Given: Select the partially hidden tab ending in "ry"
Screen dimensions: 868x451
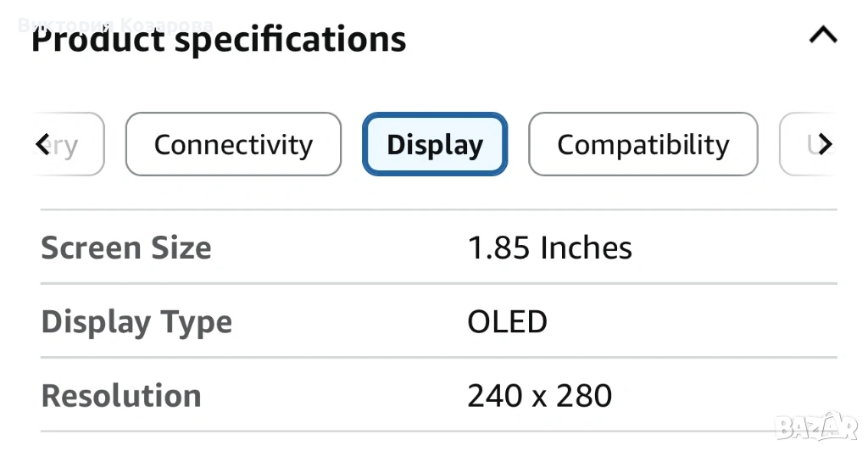Looking at the screenshot, I should pyautogui.click(x=71, y=145).
